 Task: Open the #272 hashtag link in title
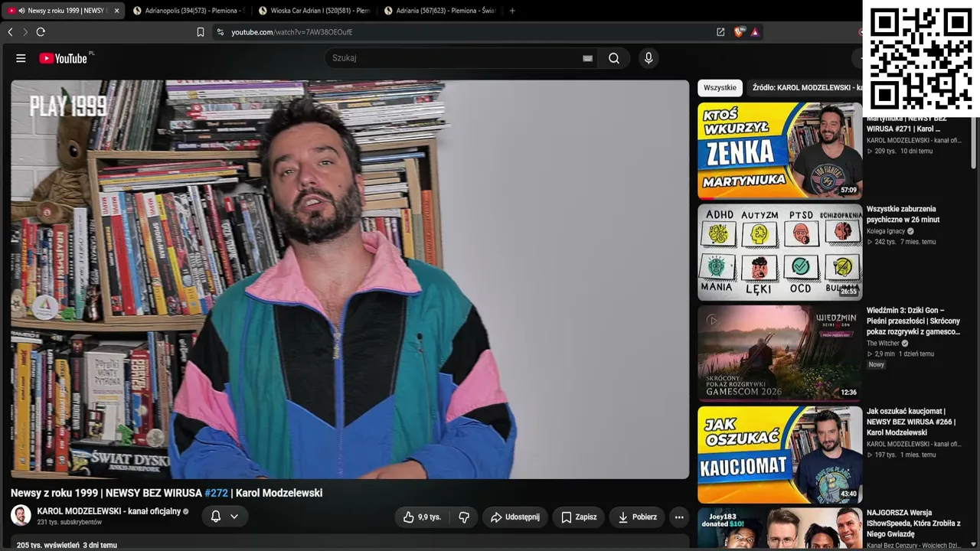point(216,494)
